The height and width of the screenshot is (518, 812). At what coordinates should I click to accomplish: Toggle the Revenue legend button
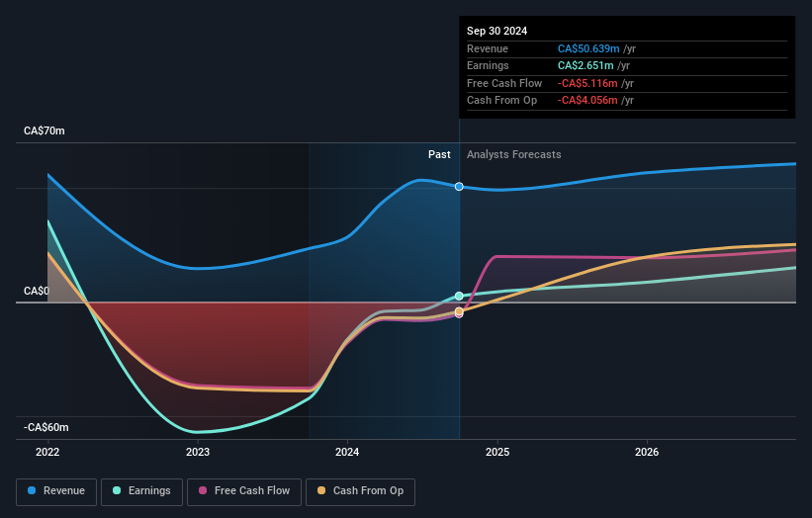(x=56, y=491)
